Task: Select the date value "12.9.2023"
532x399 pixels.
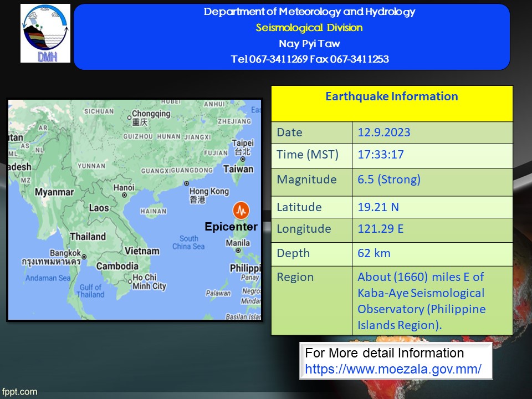Action: 383,132
